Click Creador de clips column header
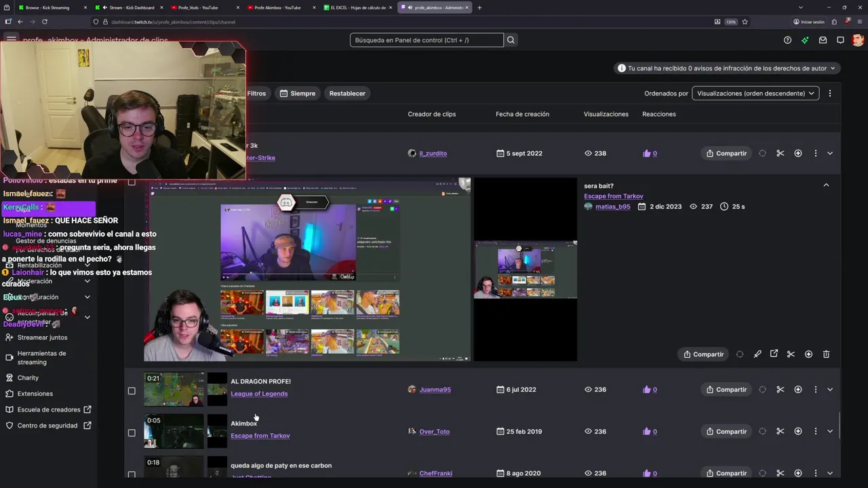The width and height of the screenshot is (868, 488). pos(431,114)
